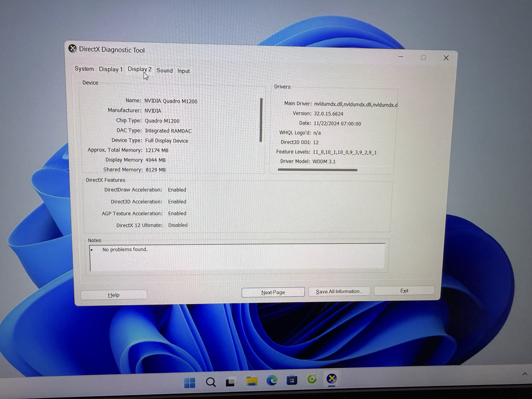Click the Direct3D DDI value '12'
532x399 pixels.
point(315,142)
